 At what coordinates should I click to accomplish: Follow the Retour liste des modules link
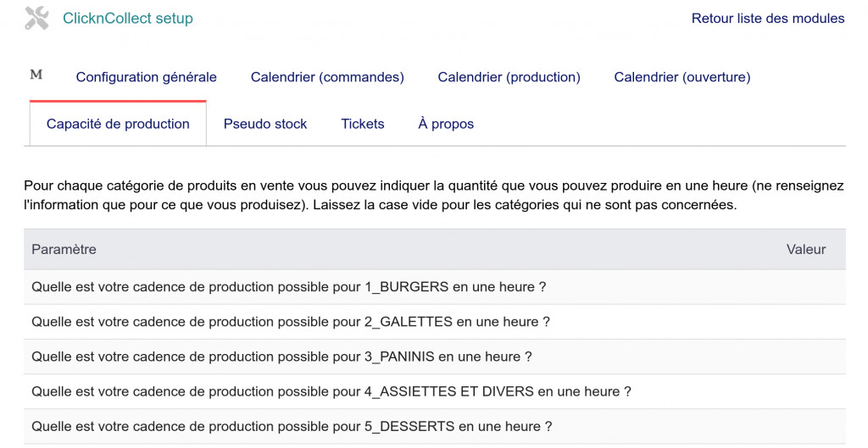[768, 19]
